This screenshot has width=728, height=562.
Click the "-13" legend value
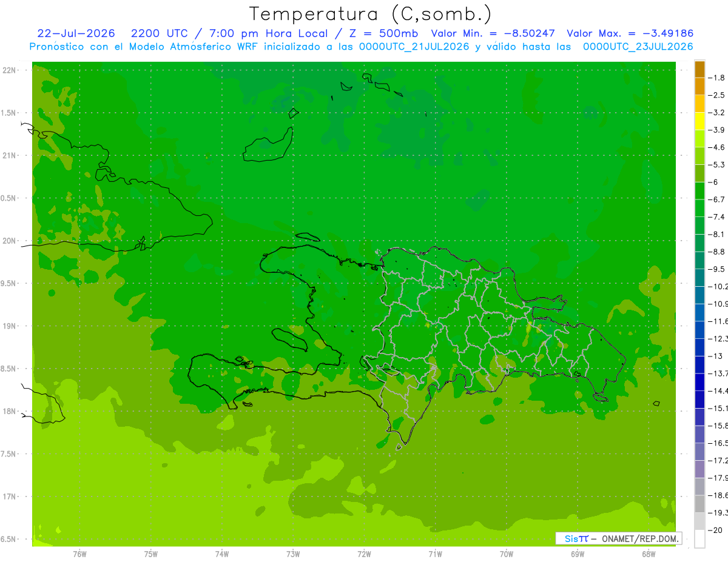pyautogui.click(x=715, y=356)
